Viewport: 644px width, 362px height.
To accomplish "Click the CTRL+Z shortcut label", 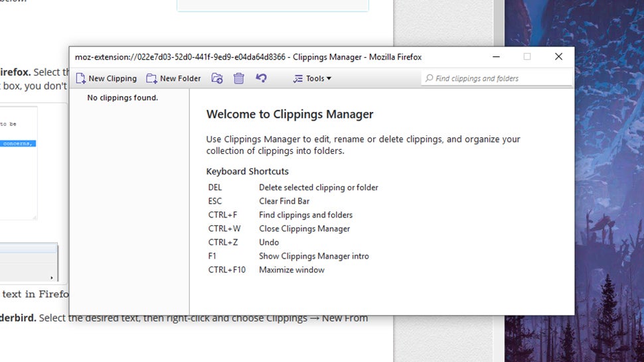I will click(223, 242).
